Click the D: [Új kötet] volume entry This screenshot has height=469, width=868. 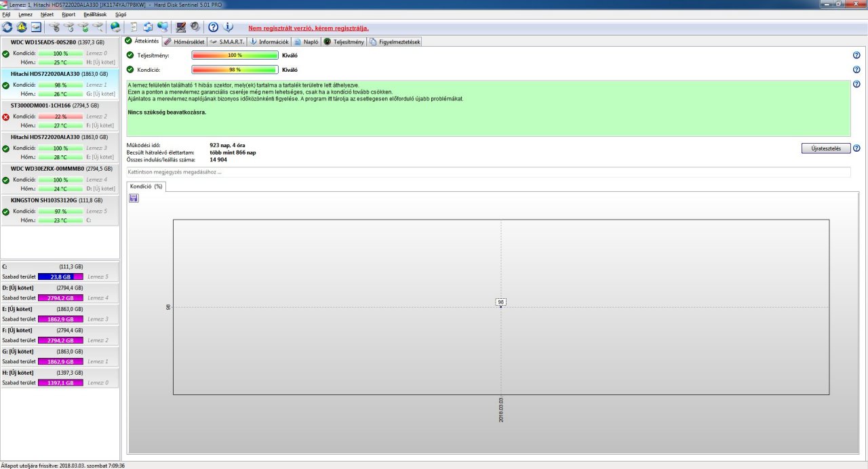[x=60, y=293]
